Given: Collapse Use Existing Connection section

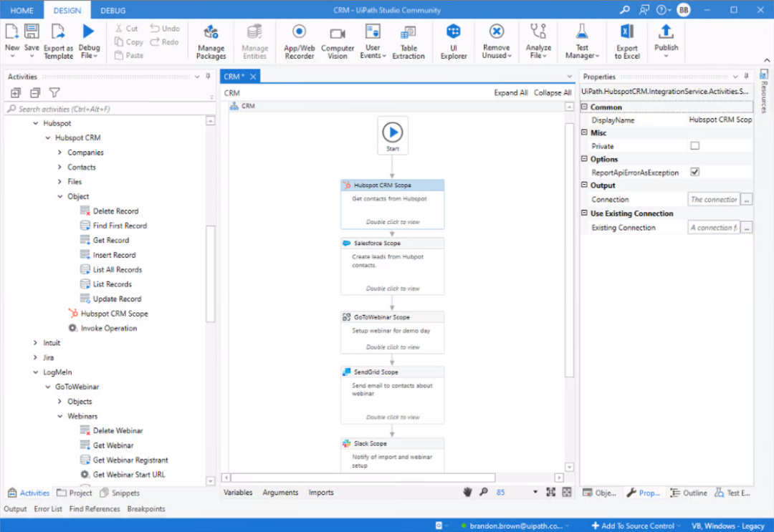Looking at the screenshot, I should click(585, 213).
